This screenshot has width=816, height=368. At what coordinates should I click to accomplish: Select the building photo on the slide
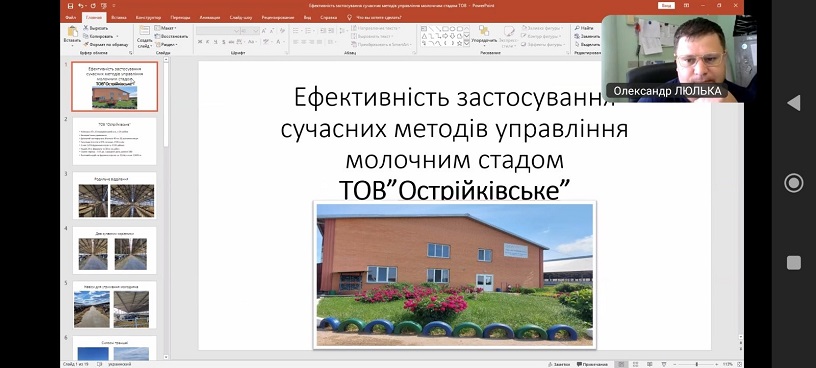tap(454, 274)
